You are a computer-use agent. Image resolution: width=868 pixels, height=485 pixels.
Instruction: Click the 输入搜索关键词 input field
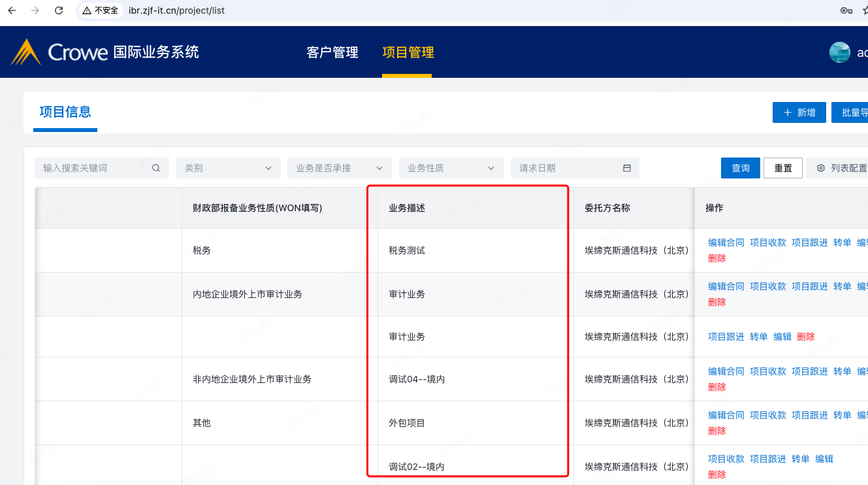[91, 168]
